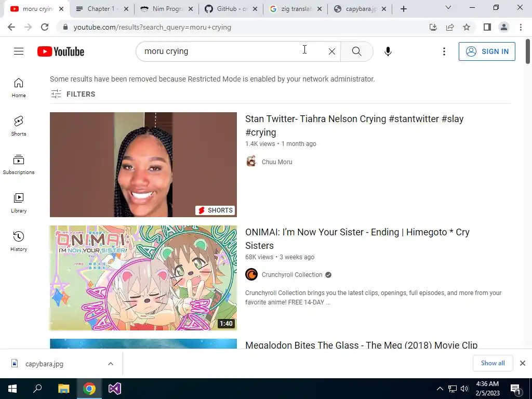Open Windows taskbar search
Image resolution: width=532 pixels, height=399 pixels.
click(37, 389)
